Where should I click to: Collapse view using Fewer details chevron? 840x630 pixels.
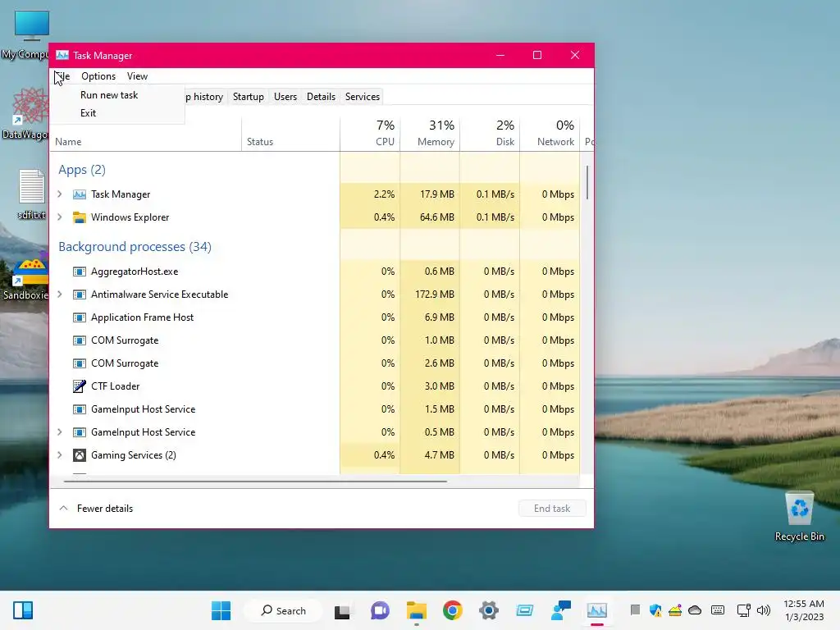point(63,509)
